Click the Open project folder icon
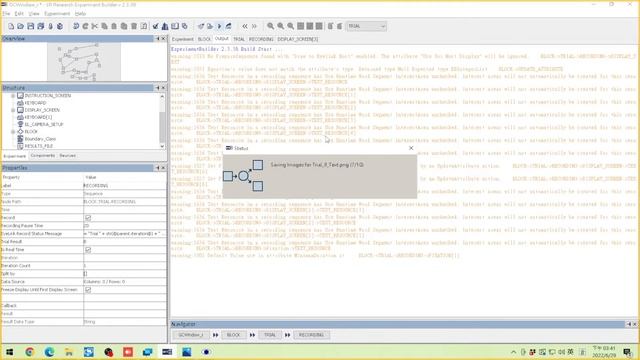640x360 pixels. point(20,26)
